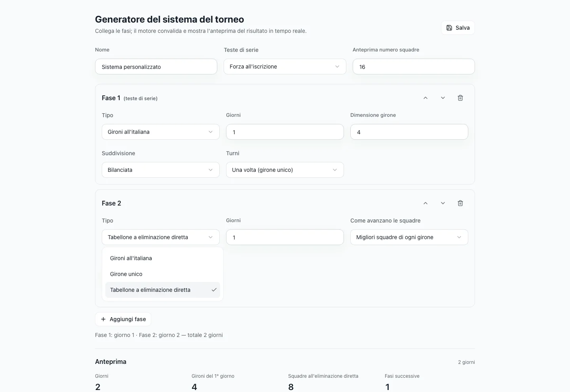Viewport: 570px width, 392px height.
Task: Click the Fasi successive label
Action: (402, 376)
